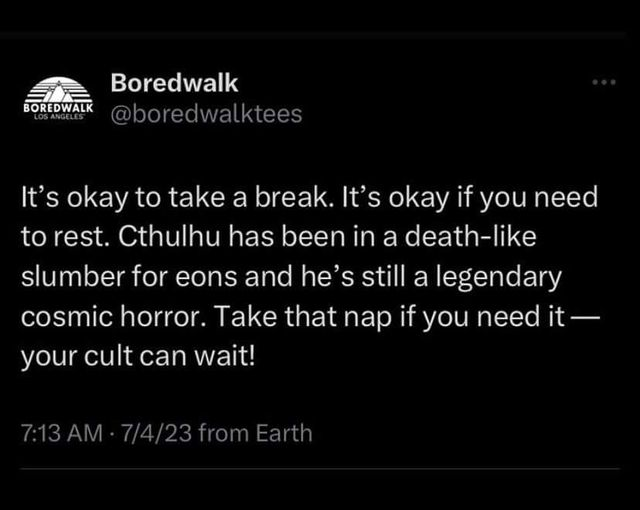Viewport: 640px width, 510px height.
Task: Click the LOS ANGELES text in avatar
Action: click(x=58, y=116)
